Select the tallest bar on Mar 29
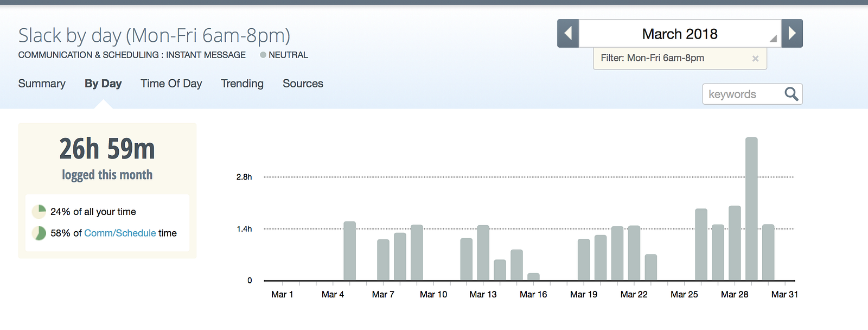Image resolution: width=868 pixels, height=330 pixels. 751,209
